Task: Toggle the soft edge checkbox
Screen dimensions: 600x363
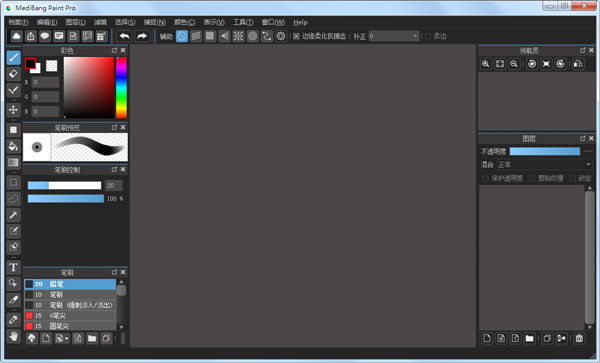Action: click(x=428, y=36)
